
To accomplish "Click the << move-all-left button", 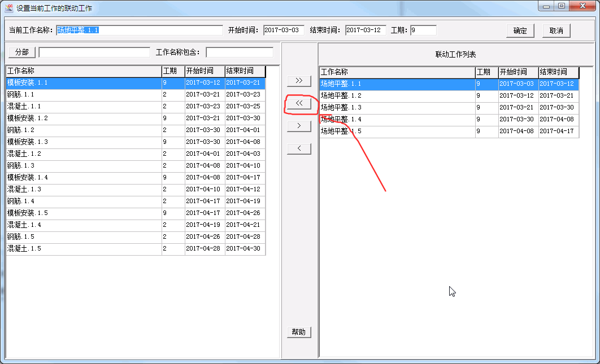I will pyautogui.click(x=299, y=104).
